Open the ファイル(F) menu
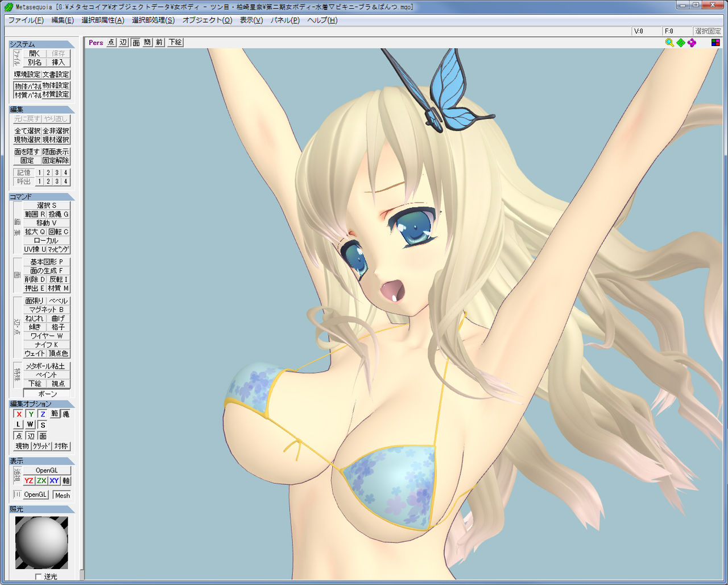The width and height of the screenshot is (728, 585). (x=26, y=20)
